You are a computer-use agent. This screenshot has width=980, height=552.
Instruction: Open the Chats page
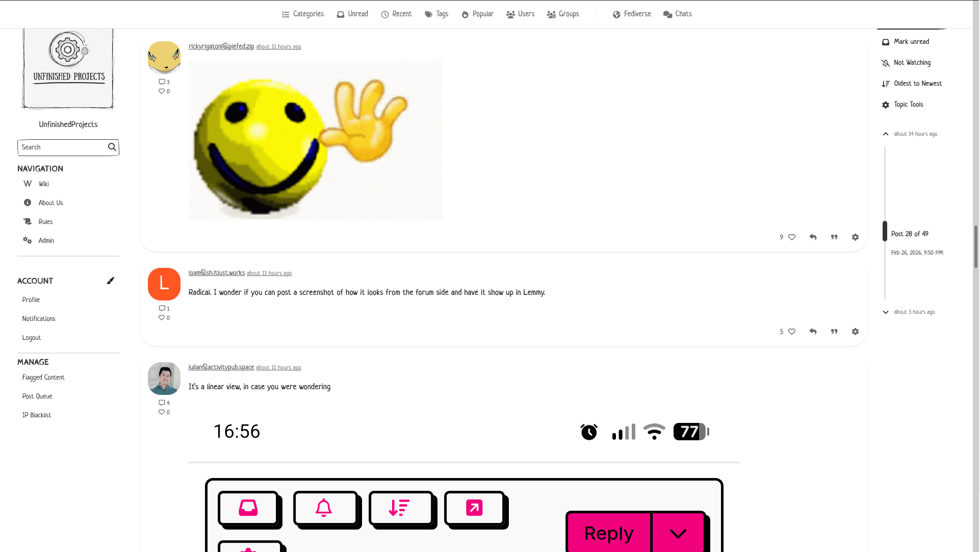click(677, 14)
